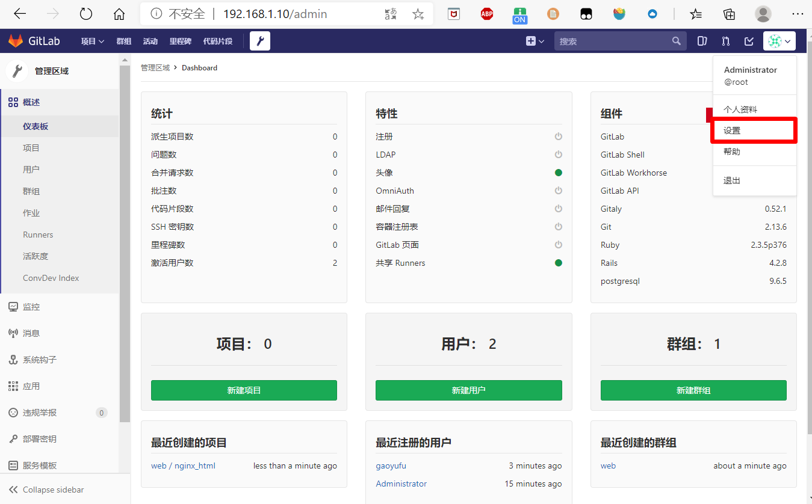The height and width of the screenshot is (504, 812).
Task: Open the Todos checkmark icon
Action: tap(748, 41)
